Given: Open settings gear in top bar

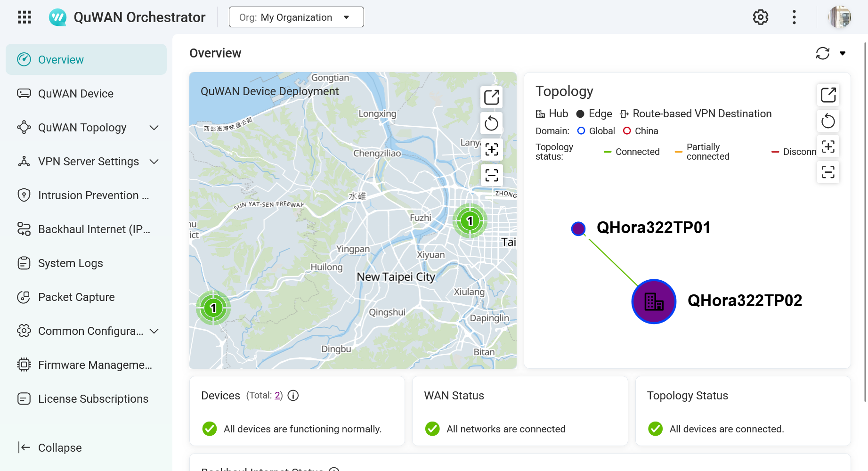Looking at the screenshot, I should coord(760,17).
